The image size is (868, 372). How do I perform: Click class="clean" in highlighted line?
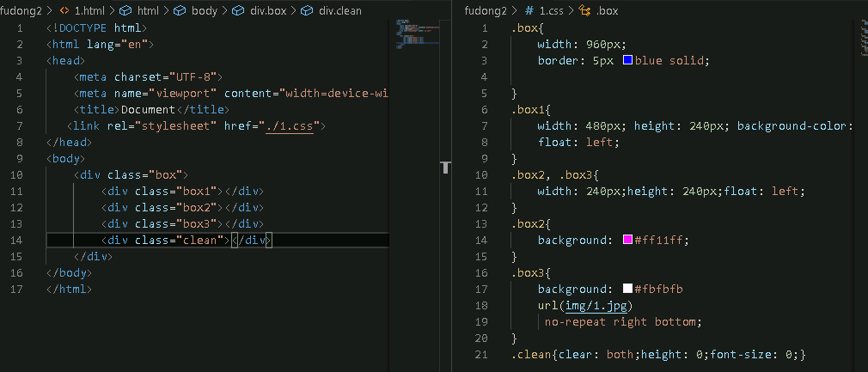179,241
